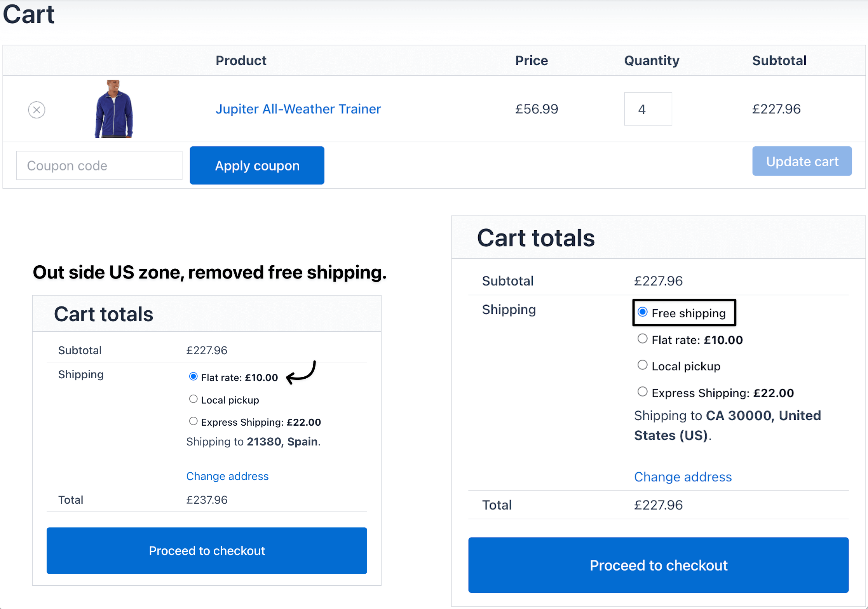Image resolution: width=868 pixels, height=609 pixels.
Task: Select Flat rate £10.00 for Spain shipping
Action: 193,377
